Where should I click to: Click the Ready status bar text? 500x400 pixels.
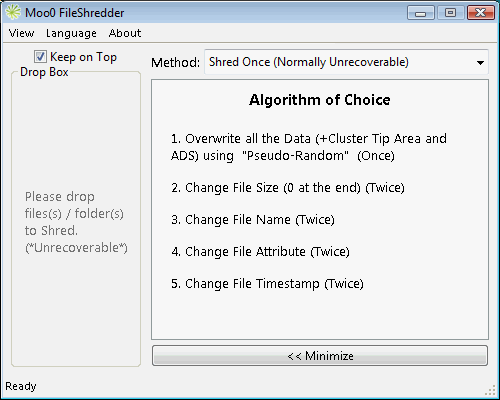21,386
